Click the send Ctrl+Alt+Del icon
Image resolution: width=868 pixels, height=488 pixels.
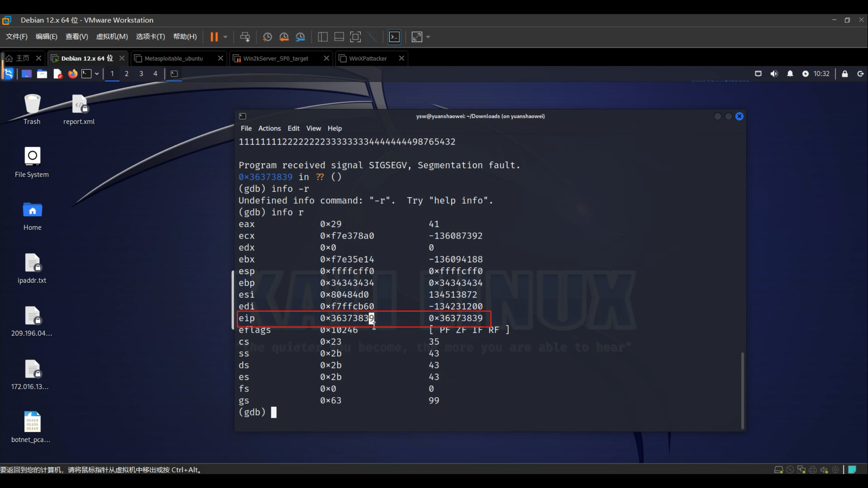click(245, 37)
